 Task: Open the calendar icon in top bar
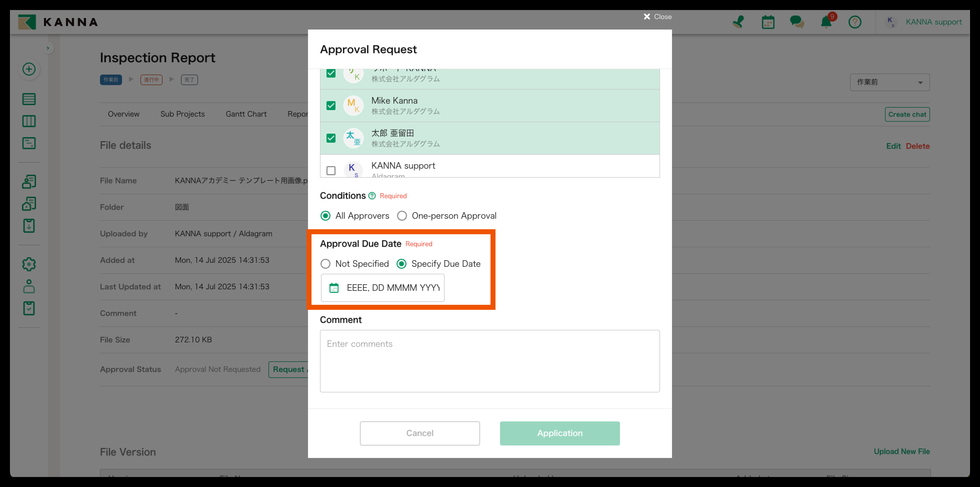pos(768,22)
